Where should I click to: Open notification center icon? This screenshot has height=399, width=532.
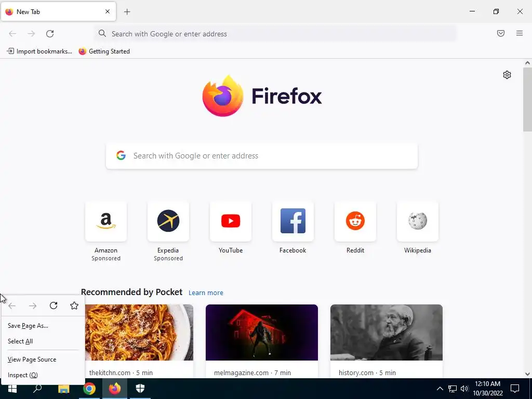(x=515, y=389)
